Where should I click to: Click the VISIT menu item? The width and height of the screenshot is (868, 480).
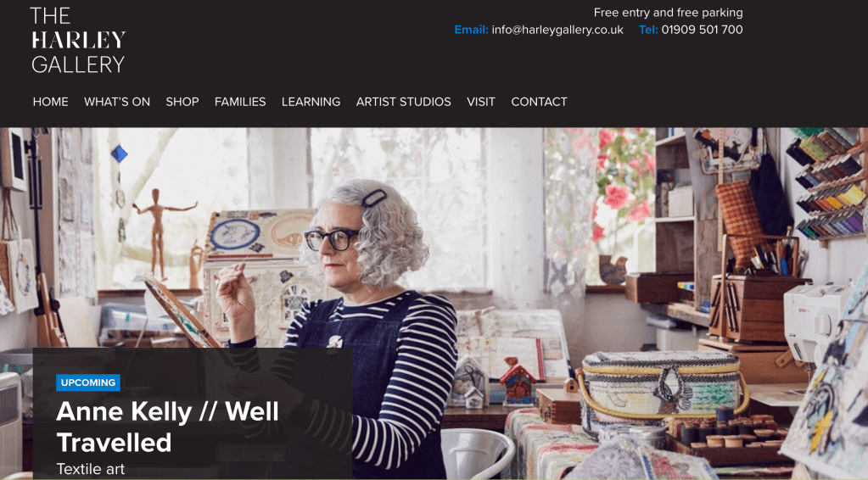tap(480, 102)
